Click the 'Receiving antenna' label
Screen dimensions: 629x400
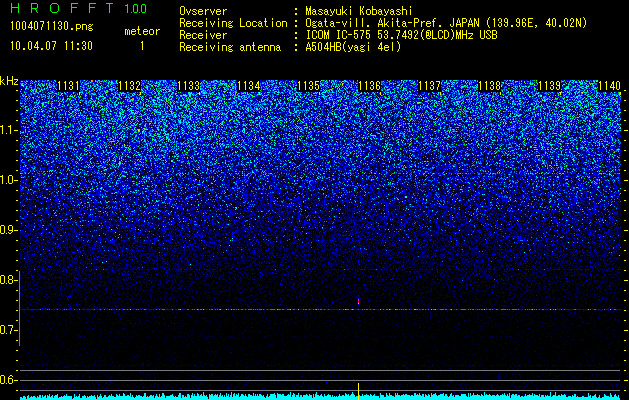(230, 47)
